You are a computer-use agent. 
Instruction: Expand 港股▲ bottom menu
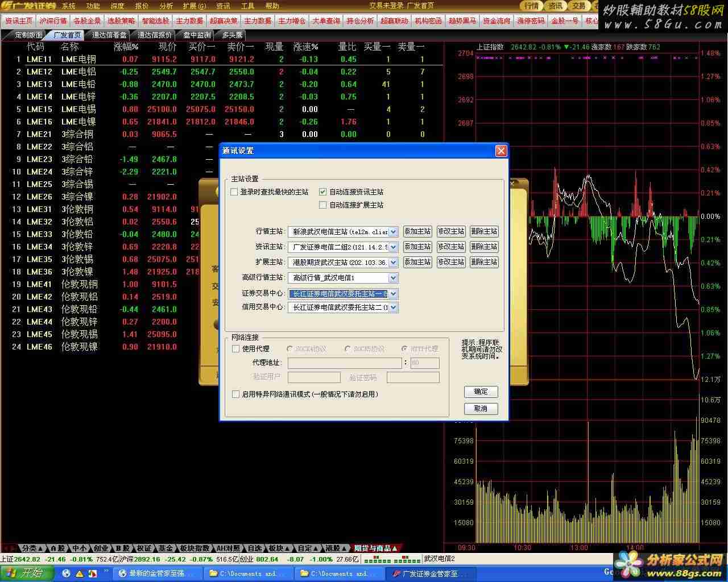[336, 548]
